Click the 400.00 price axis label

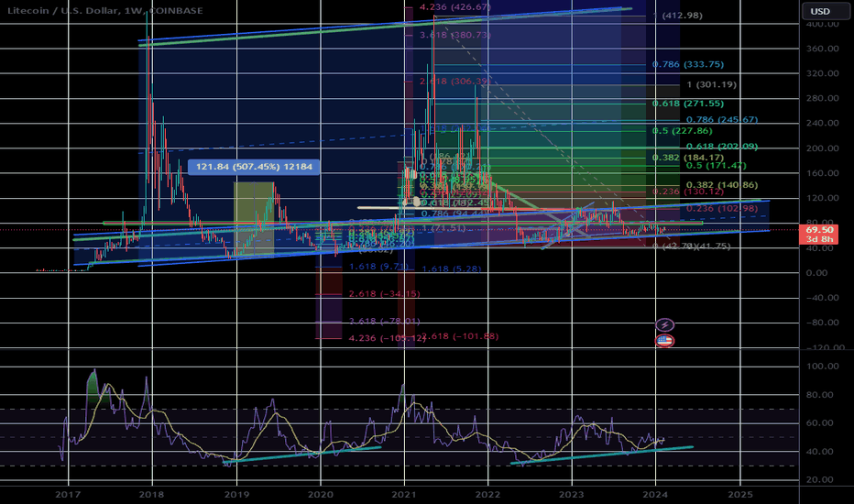coord(823,24)
